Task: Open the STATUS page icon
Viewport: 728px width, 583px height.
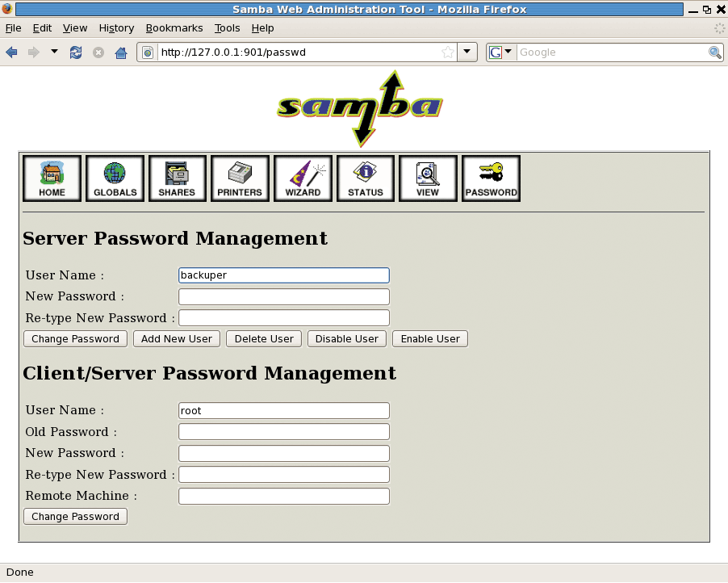Action: [366, 178]
